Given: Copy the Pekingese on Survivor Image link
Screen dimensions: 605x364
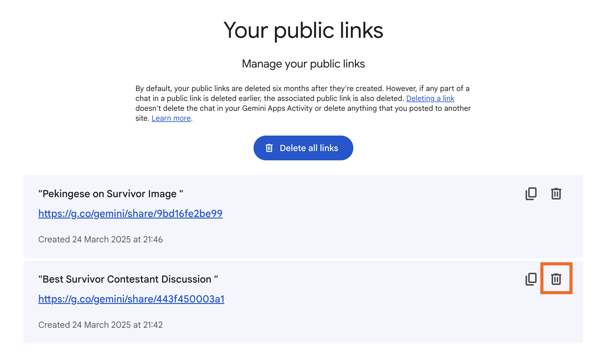Looking at the screenshot, I should [x=531, y=194].
